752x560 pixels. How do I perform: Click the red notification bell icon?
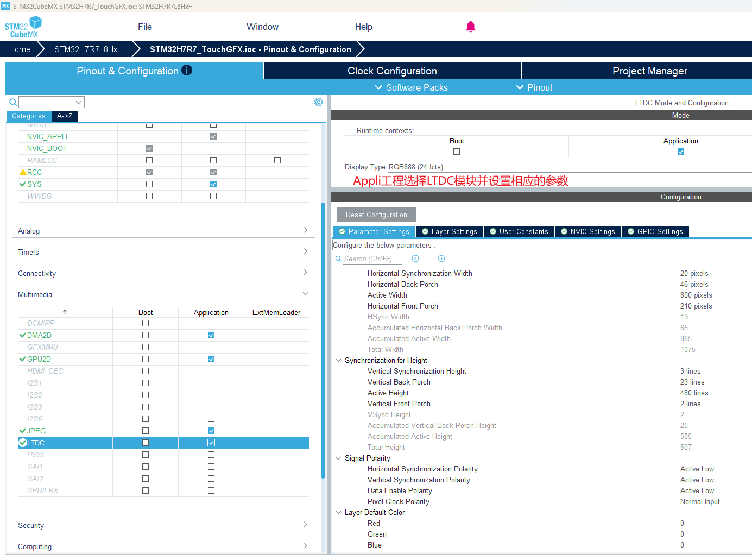point(471,27)
